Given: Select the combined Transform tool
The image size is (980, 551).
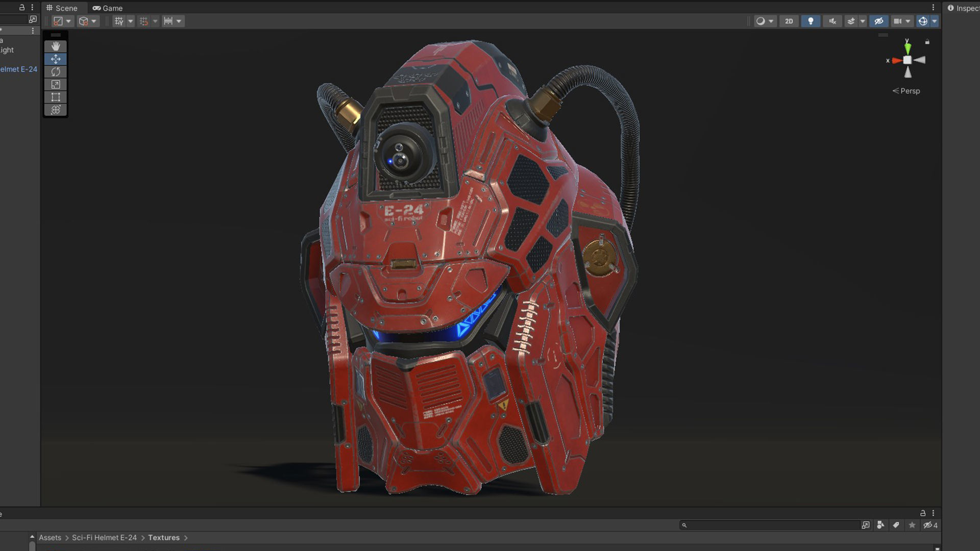Looking at the screenshot, I should coord(56,110).
